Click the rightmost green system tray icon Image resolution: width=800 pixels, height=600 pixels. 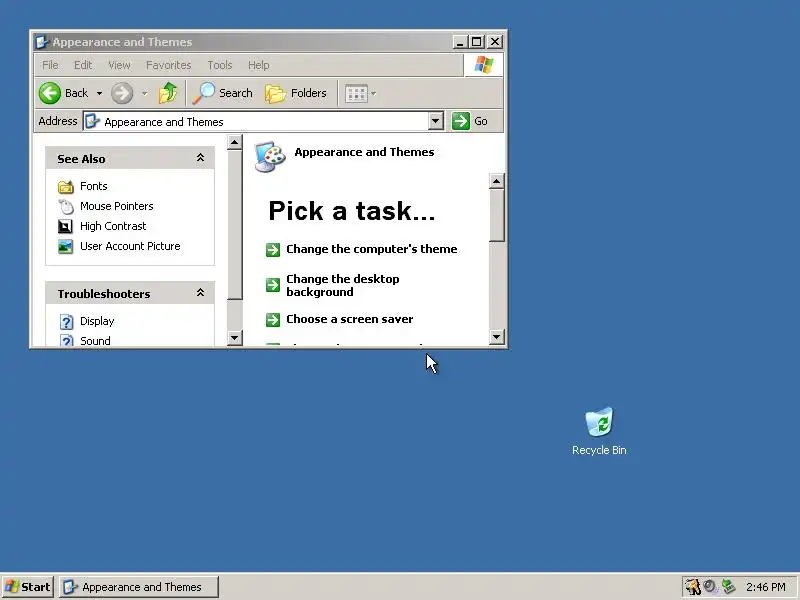point(728,587)
